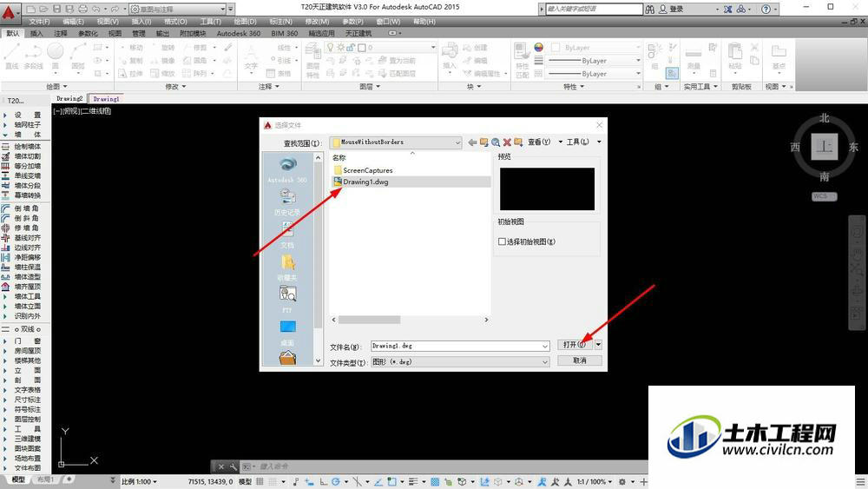Image resolution: width=868 pixels, height=489 pixels.
Task: Switch to the 布局1 layout tab
Action: [x=45, y=479]
